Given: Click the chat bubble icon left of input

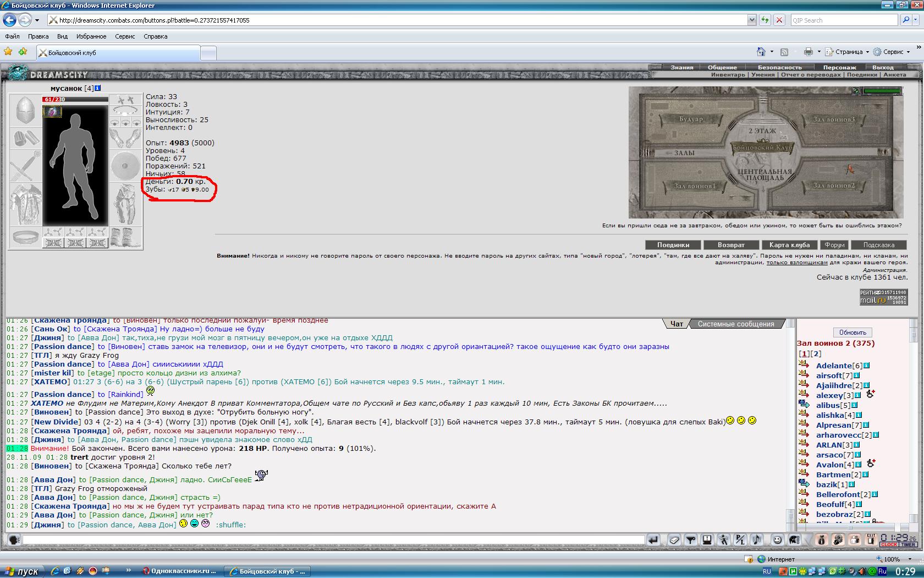Looking at the screenshot, I should click(14, 540).
